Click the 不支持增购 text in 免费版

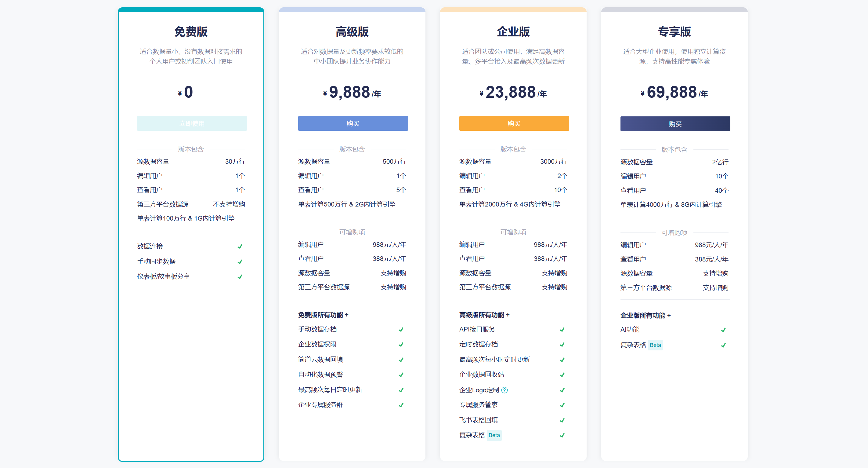[x=229, y=204]
